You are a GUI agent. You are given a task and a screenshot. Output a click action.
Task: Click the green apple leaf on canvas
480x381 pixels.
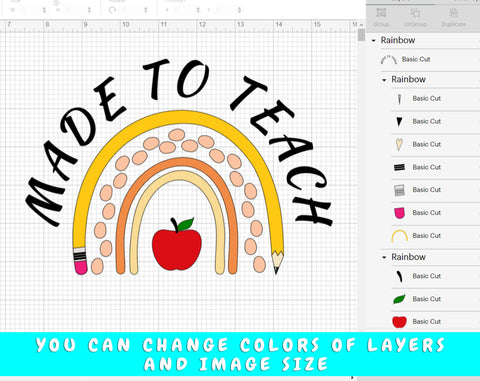pos(185,224)
